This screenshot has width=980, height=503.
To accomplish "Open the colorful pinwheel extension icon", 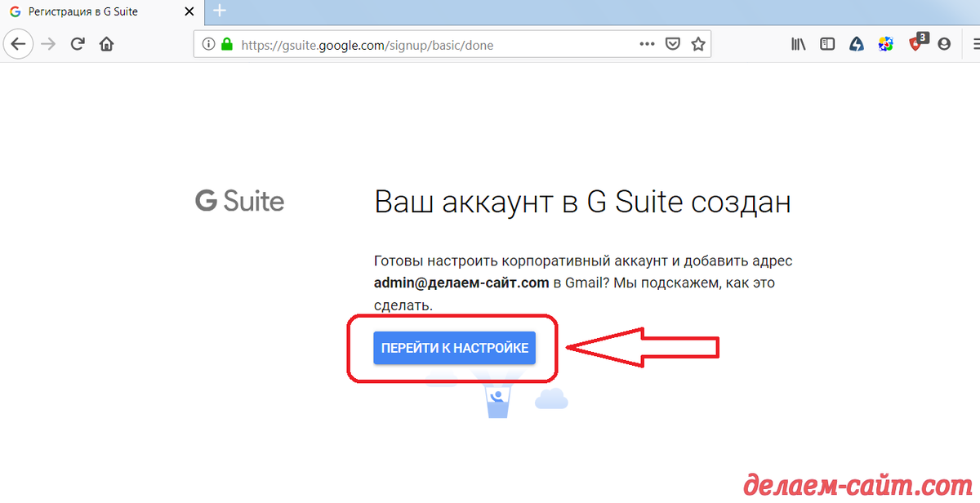I will point(885,44).
